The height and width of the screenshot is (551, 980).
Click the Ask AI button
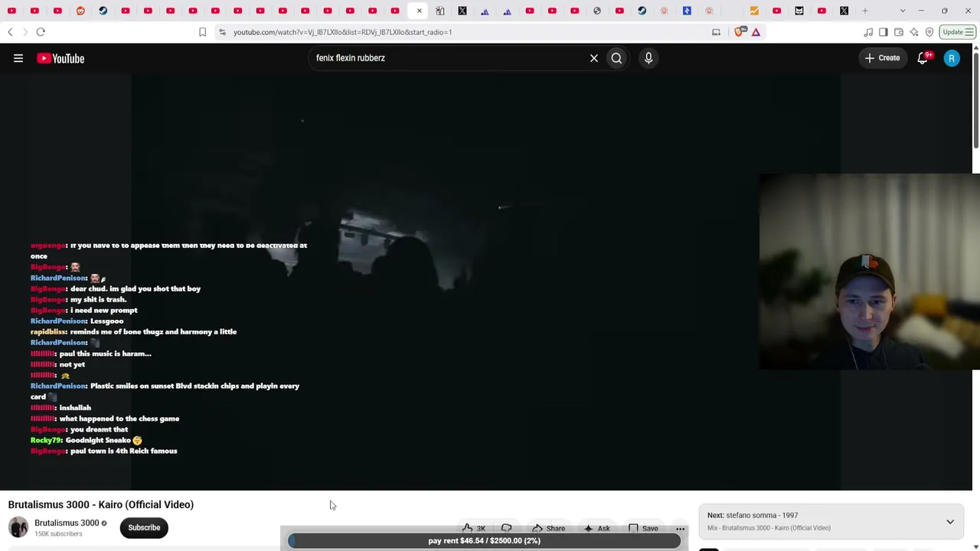tap(596, 528)
